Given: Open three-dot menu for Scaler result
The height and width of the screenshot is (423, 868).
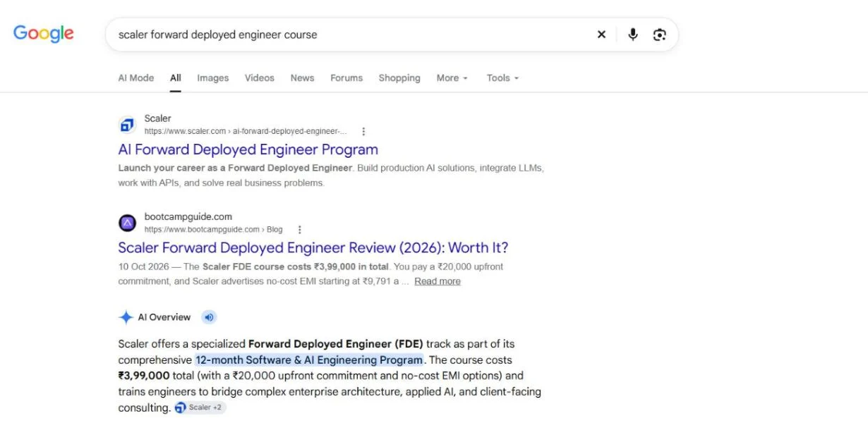Looking at the screenshot, I should coord(363,131).
